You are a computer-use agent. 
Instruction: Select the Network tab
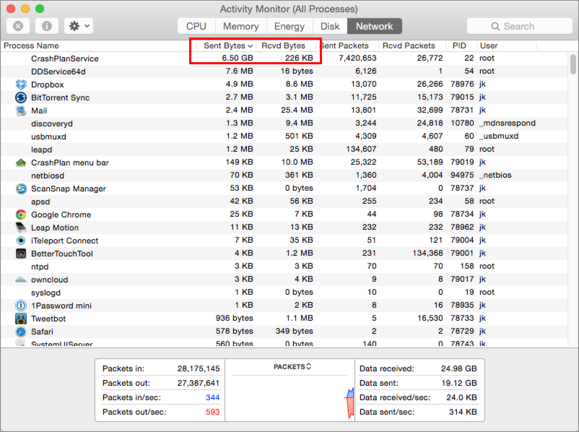(374, 26)
